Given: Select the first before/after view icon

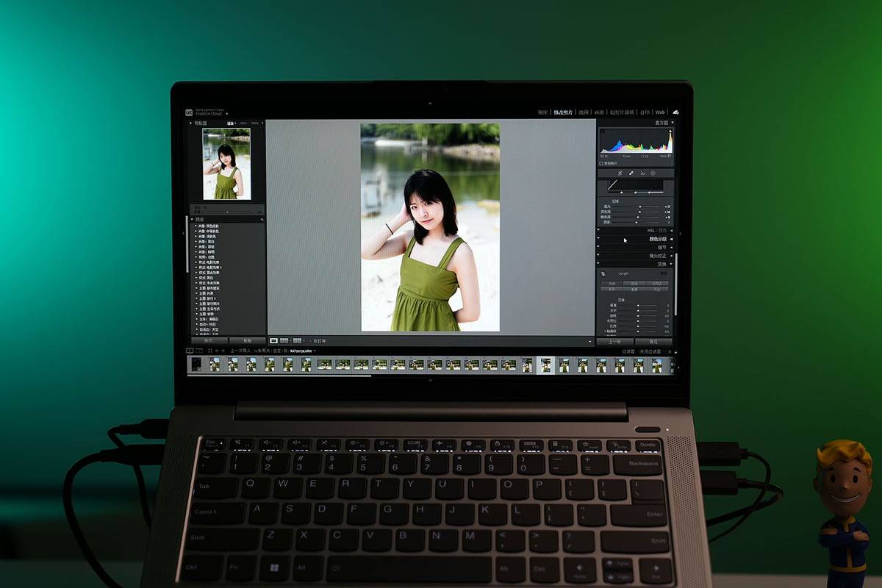Looking at the screenshot, I should coord(284,340).
